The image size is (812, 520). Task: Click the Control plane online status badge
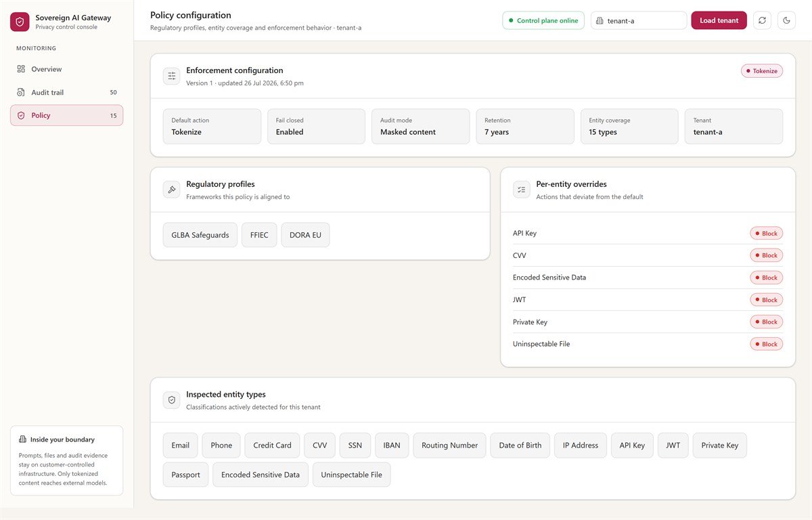pos(543,20)
